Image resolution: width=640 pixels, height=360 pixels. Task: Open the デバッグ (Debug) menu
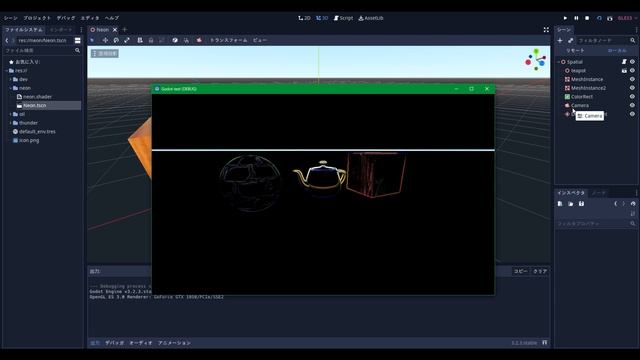66,18
